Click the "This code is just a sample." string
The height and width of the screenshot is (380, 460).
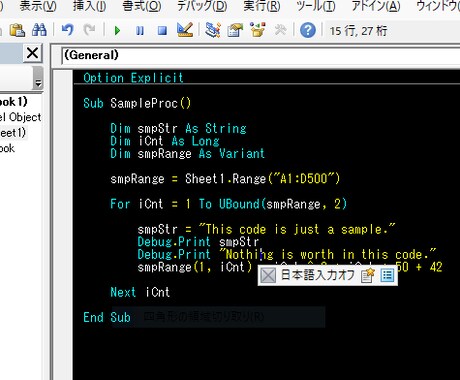point(297,229)
